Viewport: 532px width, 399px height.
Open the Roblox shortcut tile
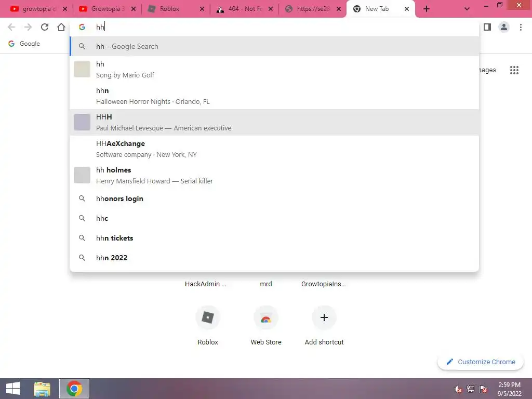pyautogui.click(x=208, y=325)
